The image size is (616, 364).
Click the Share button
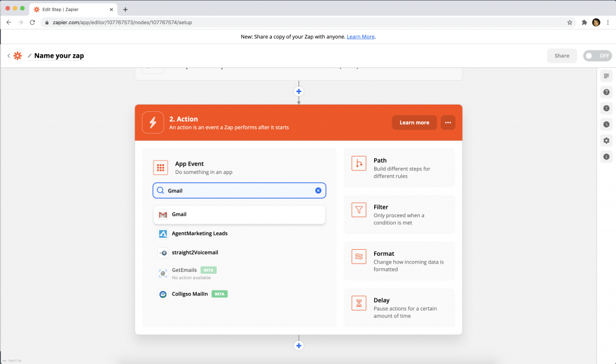pyautogui.click(x=562, y=56)
